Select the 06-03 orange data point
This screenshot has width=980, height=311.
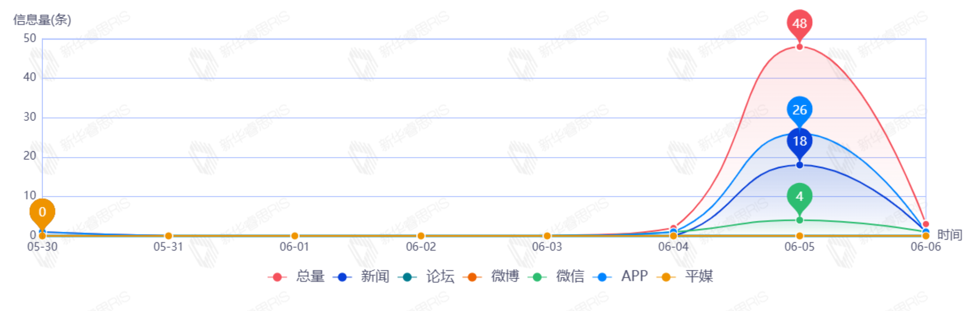pyautogui.click(x=547, y=236)
